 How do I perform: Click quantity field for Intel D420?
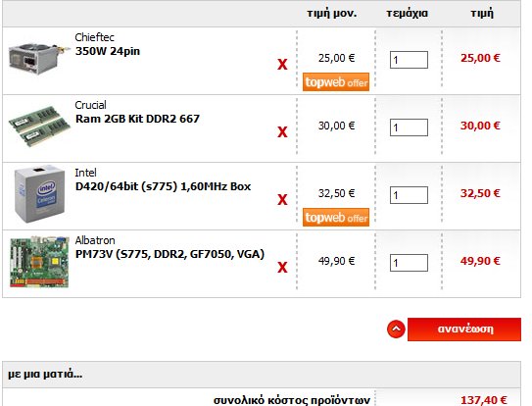click(x=409, y=195)
